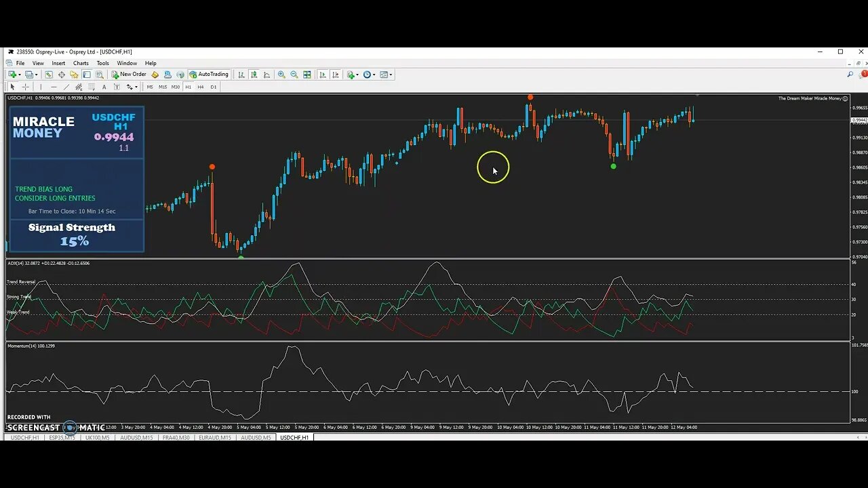Switch to the ESP35,M15 chart tab
This screenshot has height=488, width=868.
coord(62,438)
